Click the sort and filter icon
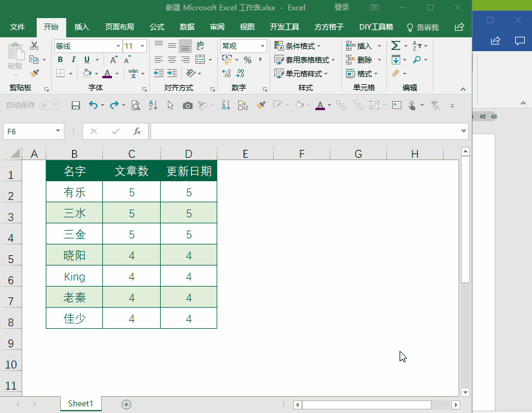 (417, 46)
